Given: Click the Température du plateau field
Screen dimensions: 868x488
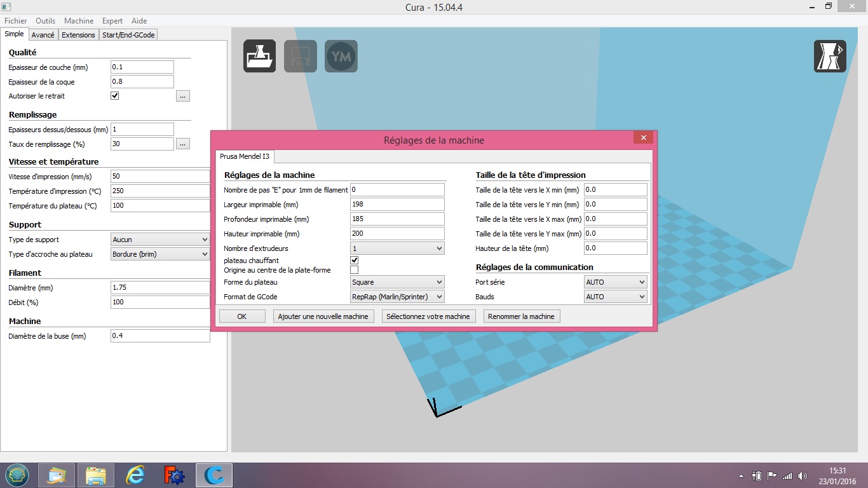Looking at the screenshot, I should [160, 205].
